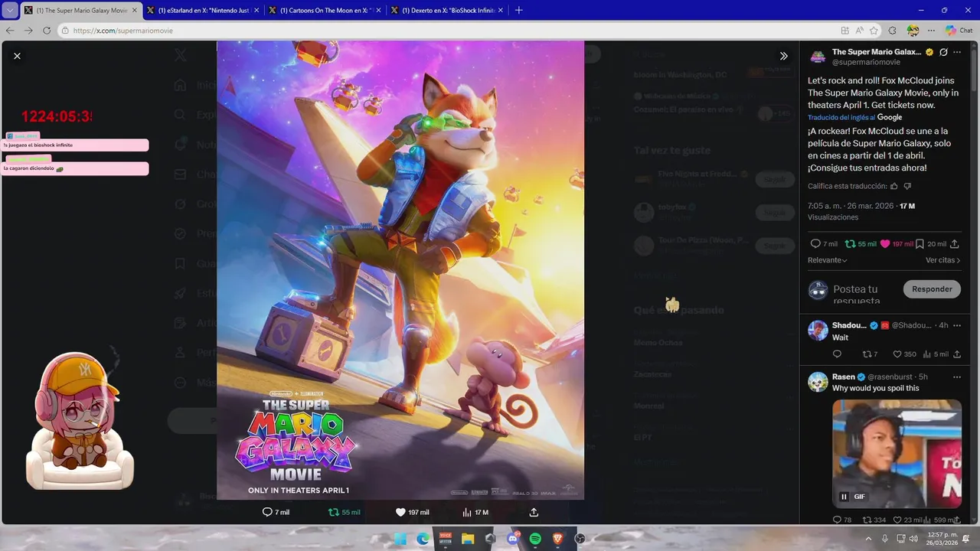
Task: Open more options for Super Mario Galaxy post
Action: 957,52
